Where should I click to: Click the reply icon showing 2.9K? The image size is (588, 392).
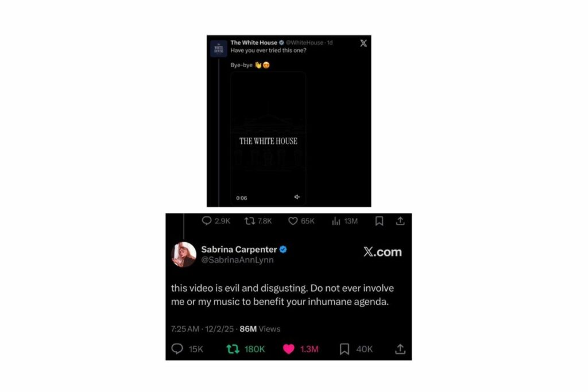tap(207, 221)
